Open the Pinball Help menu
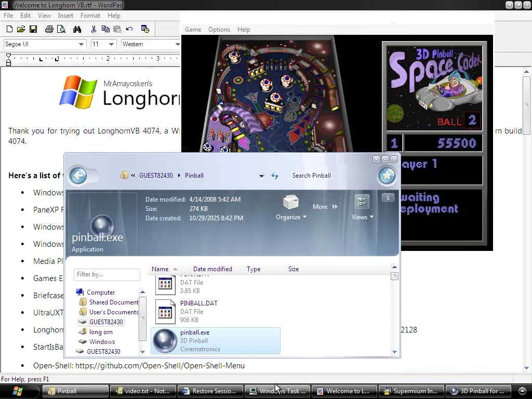This screenshot has height=399, width=532. 244,30
